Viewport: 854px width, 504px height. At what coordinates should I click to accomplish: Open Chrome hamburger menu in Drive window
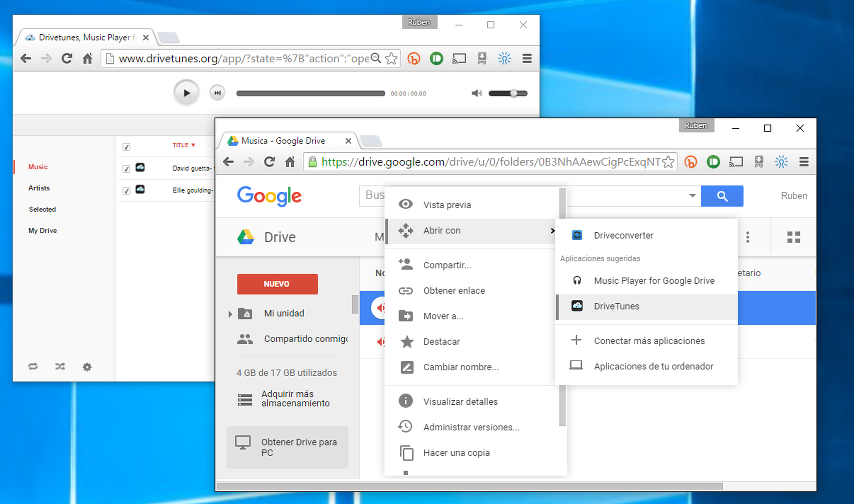(804, 162)
